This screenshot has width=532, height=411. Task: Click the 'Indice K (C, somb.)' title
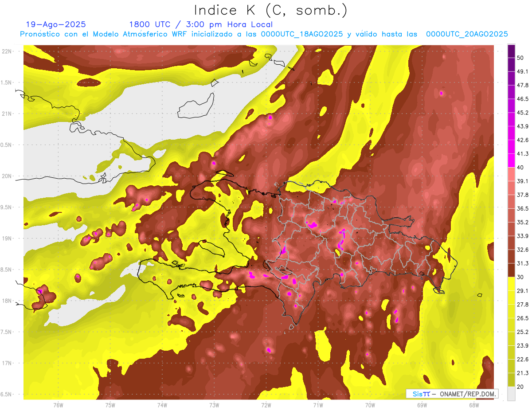(270, 10)
